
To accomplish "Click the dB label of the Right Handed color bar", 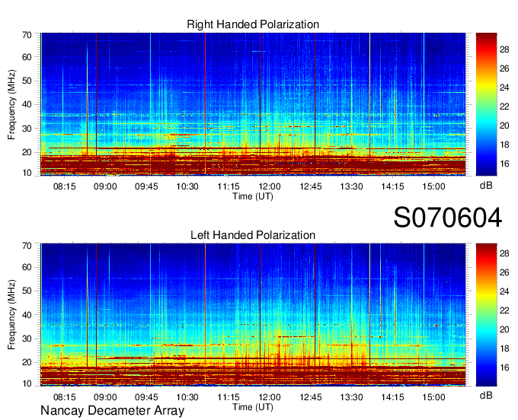I will click(x=486, y=186).
